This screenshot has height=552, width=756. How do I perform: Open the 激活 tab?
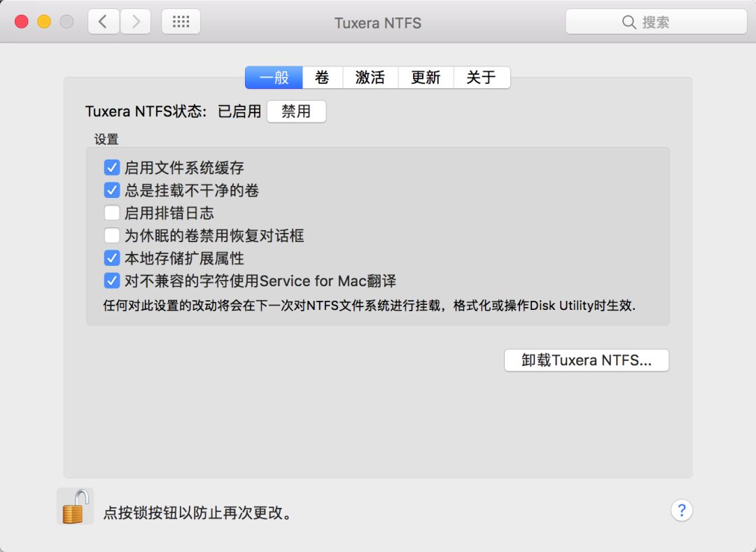(x=370, y=77)
